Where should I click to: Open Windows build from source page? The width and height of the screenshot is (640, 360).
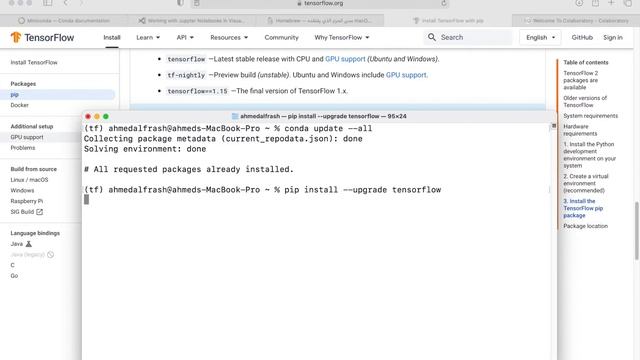tap(22, 190)
